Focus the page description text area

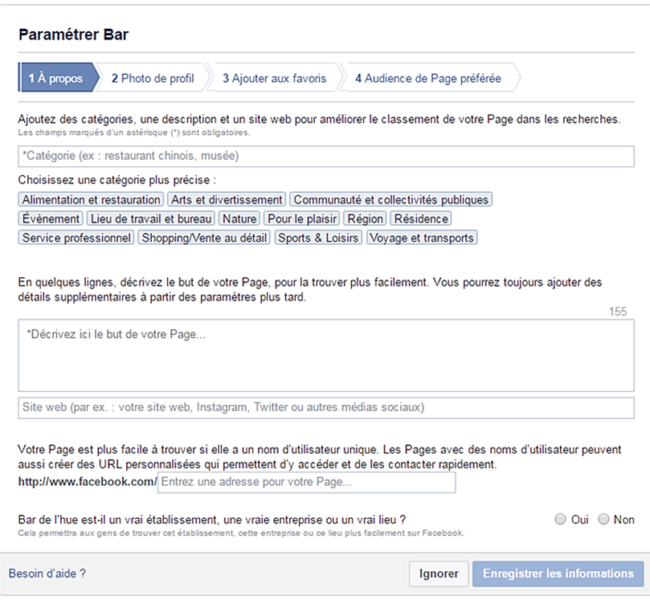(326, 355)
